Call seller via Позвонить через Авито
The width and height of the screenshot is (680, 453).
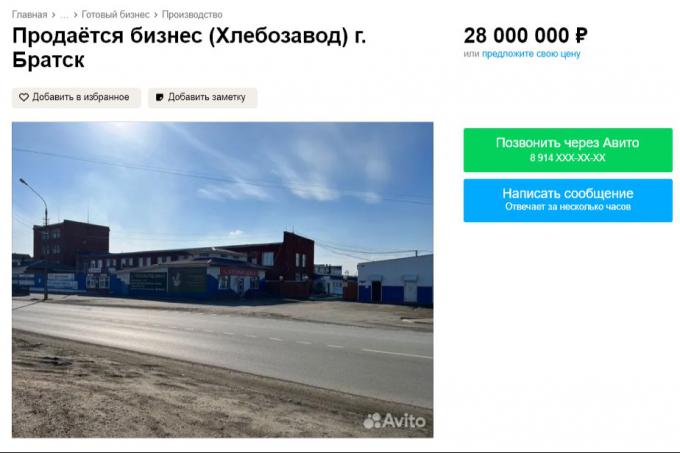pos(568,150)
